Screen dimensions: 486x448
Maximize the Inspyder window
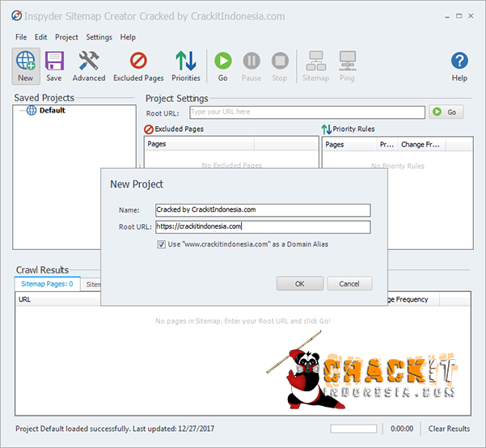point(459,16)
